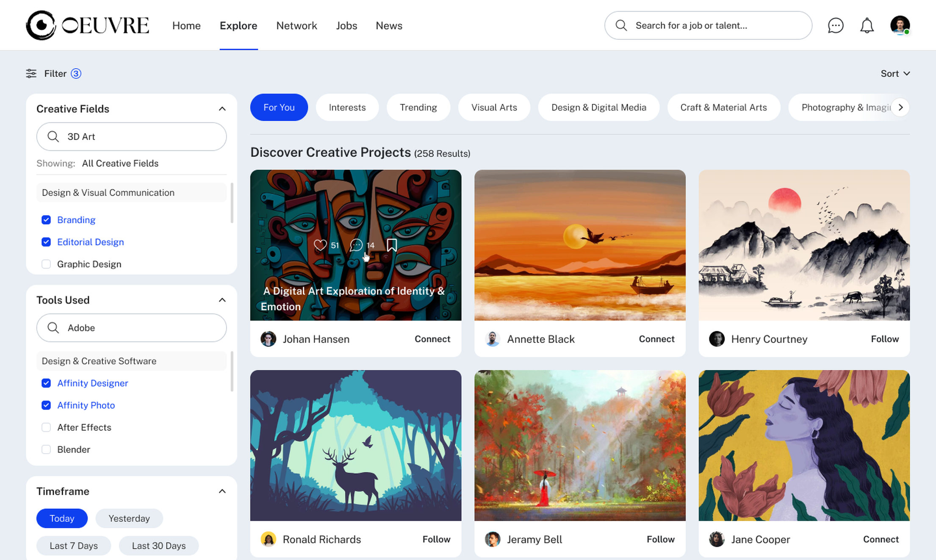Click Johan Hansen's avatar

coord(268,339)
